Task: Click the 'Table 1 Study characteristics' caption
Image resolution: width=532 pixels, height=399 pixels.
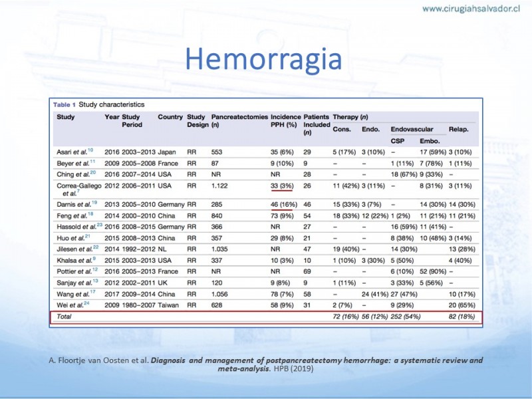Action: pos(99,104)
